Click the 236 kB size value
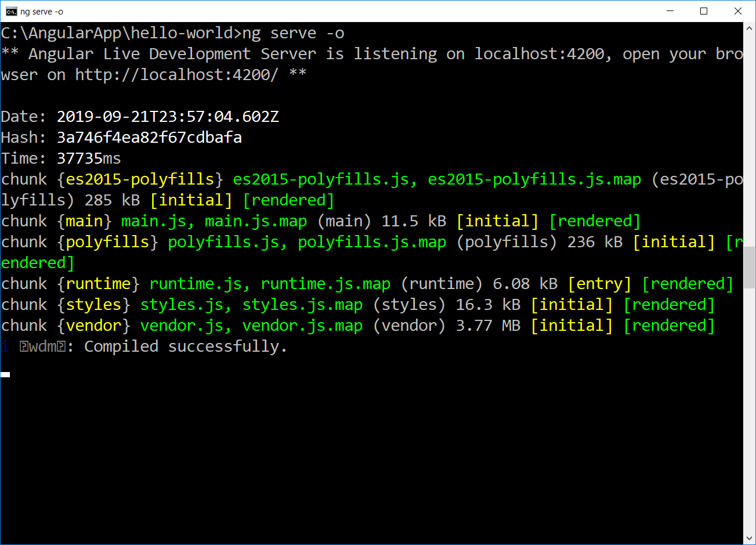This screenshot has height=545, width=756. 595,242
